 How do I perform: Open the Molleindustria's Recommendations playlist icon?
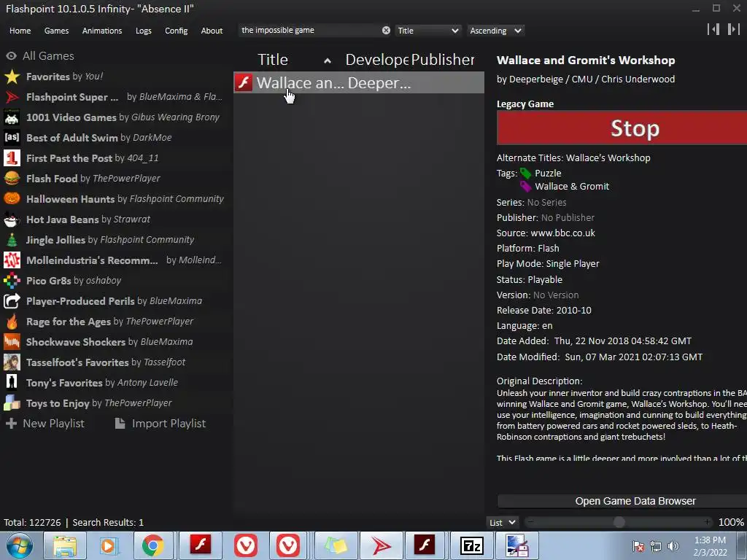12,260
